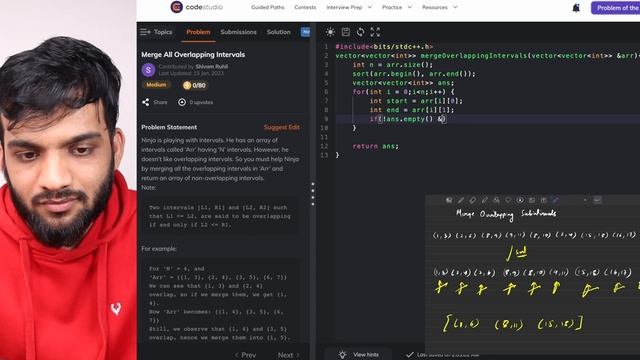Click the contributor avatar S

[148, 70]
